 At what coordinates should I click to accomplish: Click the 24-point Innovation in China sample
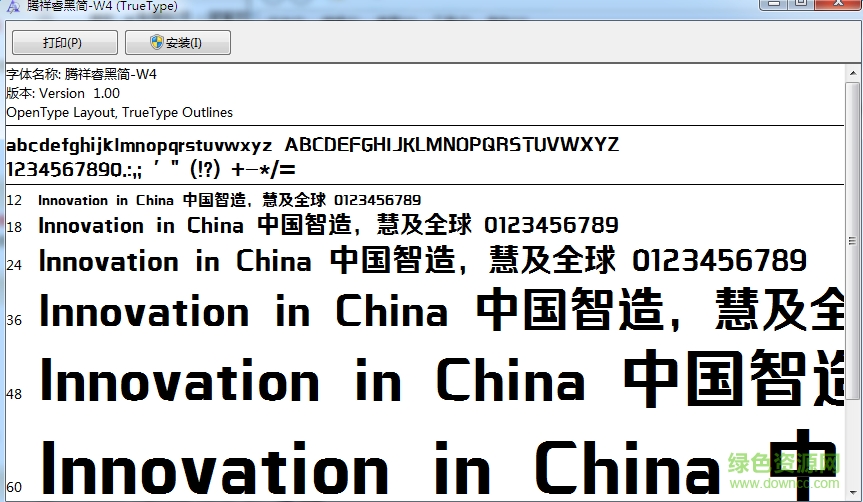pos(423,261)
